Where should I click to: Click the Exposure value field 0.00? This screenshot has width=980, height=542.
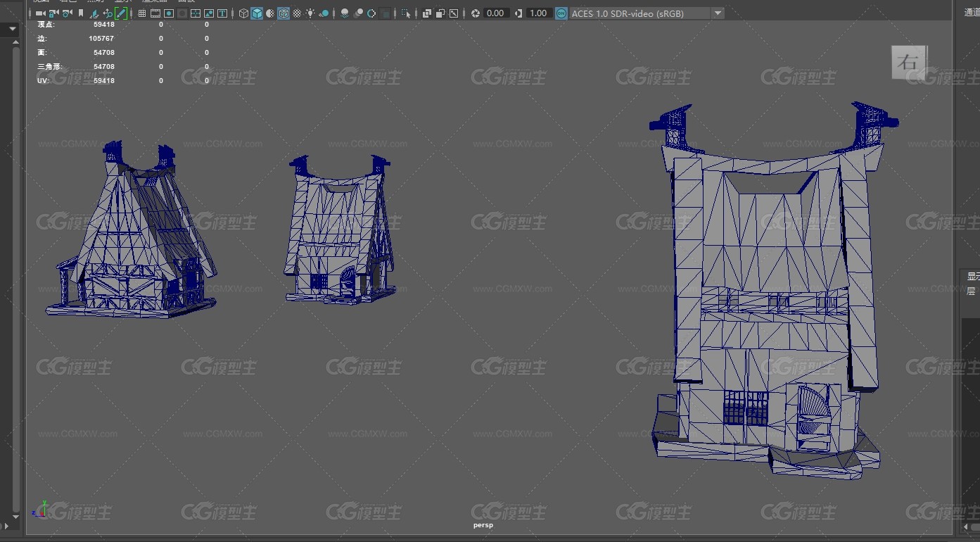pos(495,13)
